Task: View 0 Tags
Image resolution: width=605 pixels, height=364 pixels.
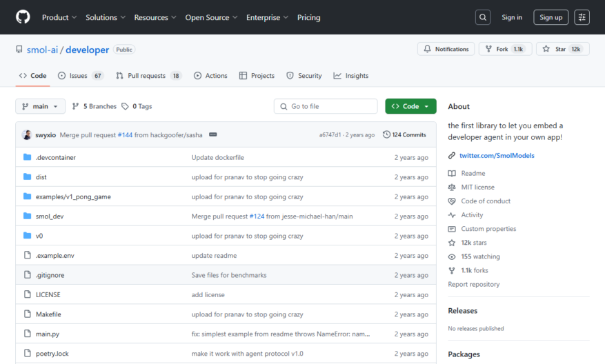Action: pos(137,106)
